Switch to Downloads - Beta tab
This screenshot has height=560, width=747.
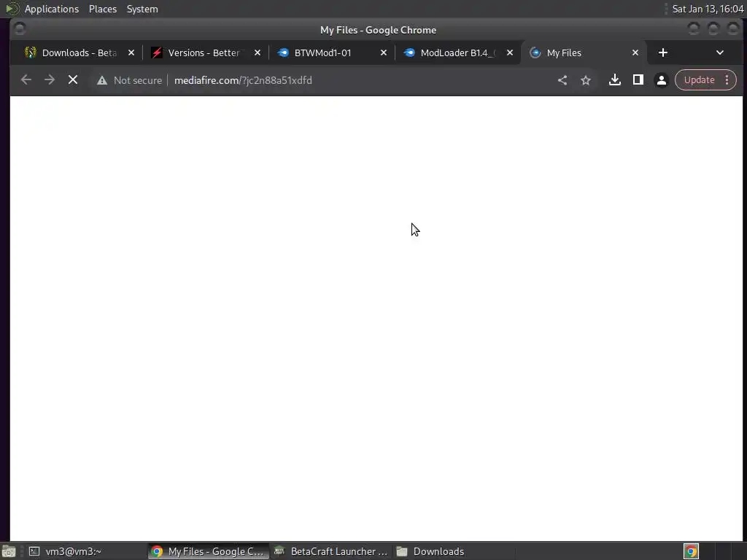click(79, 52)
